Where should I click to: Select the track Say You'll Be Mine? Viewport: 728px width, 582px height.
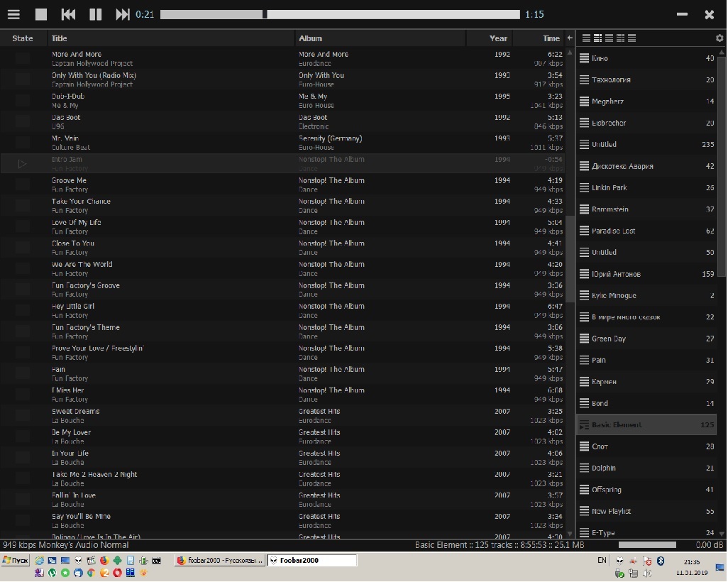pyautogui.click(x=282, y=521)
